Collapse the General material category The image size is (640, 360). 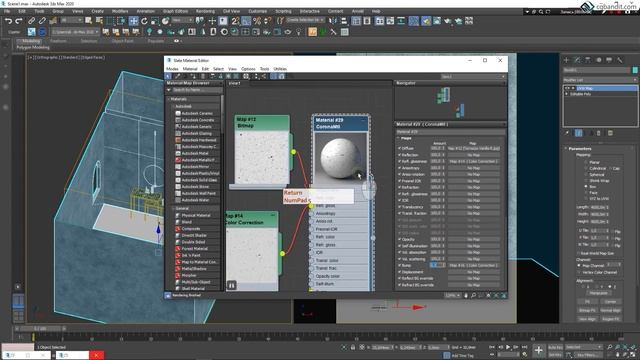click(173, 209)
